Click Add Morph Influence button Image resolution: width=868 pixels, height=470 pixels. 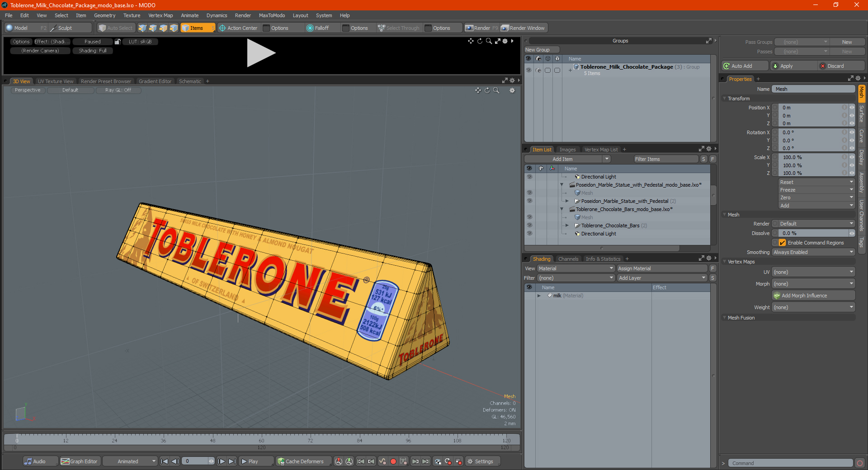(x=813, y=296)
